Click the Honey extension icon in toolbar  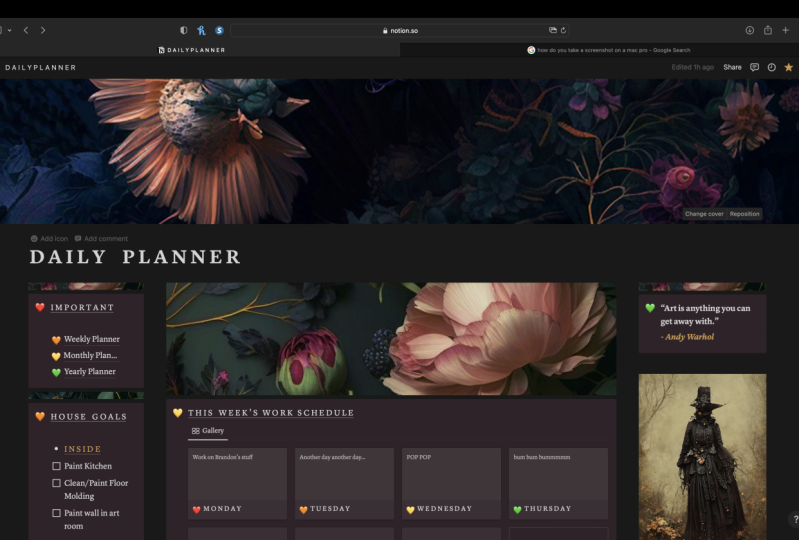tap(201, 31)
